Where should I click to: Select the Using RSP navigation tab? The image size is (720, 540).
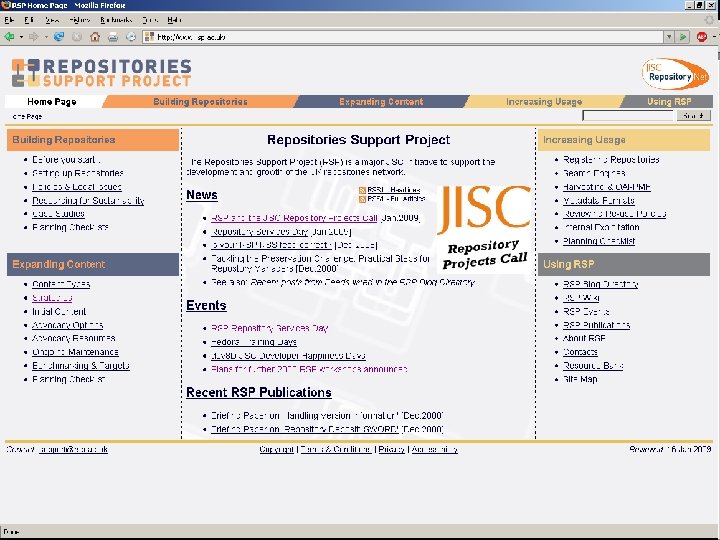(x=669, y=101)
